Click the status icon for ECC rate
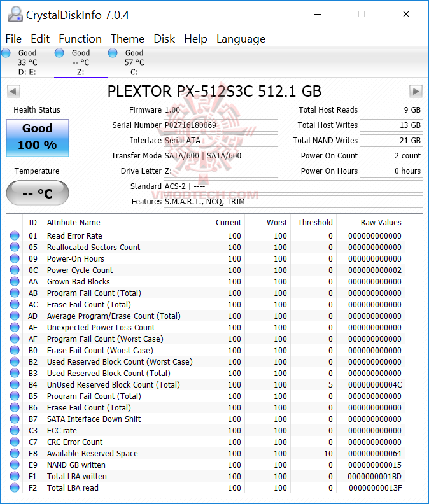The height and width of the screenshot is (504, 429). point(15,430)
